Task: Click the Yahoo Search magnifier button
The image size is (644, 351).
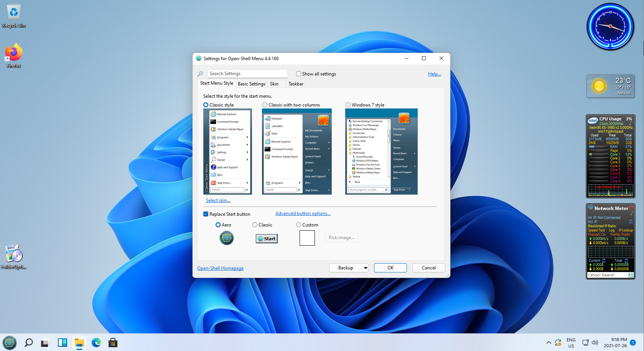Action: (631, 275)
